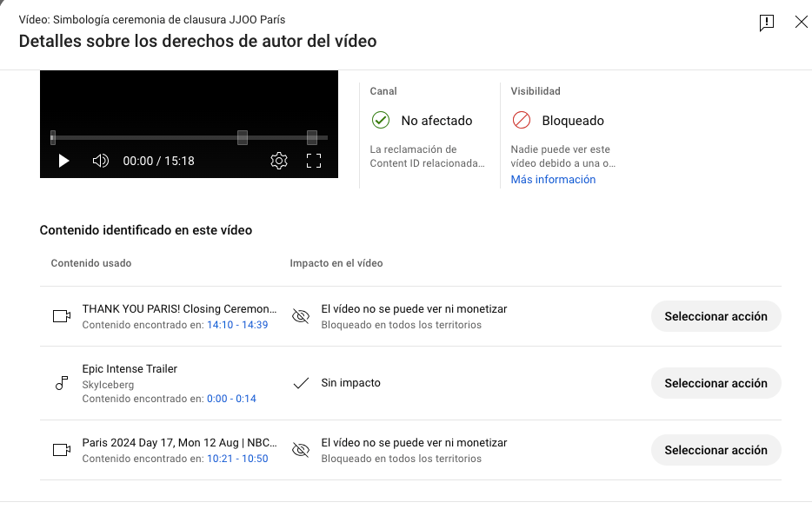The width and height of the screenshot is (812, 509).
Task: Click the hidden-eye icon for THANK YOU PARIS claim
Action: [x=301, y=317]
